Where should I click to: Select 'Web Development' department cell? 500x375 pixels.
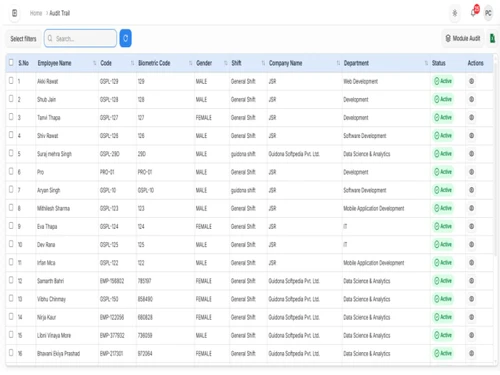click(x=361, y=81)
